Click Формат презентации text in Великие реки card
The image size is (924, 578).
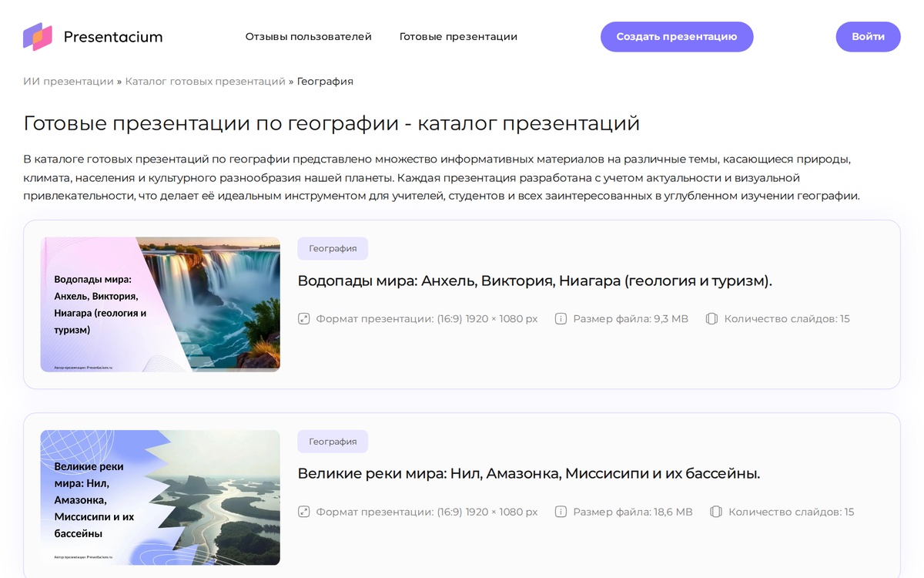pos(427,512)
